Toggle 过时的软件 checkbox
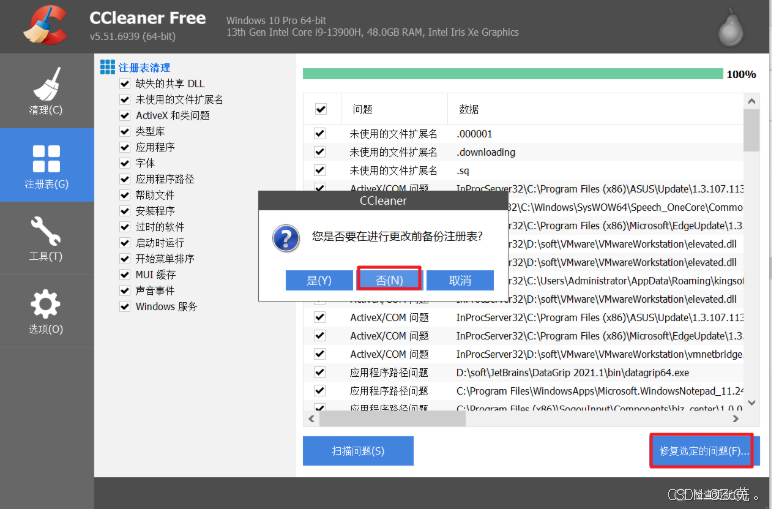This screenshot has width=772, height=509. coord(125,226)
